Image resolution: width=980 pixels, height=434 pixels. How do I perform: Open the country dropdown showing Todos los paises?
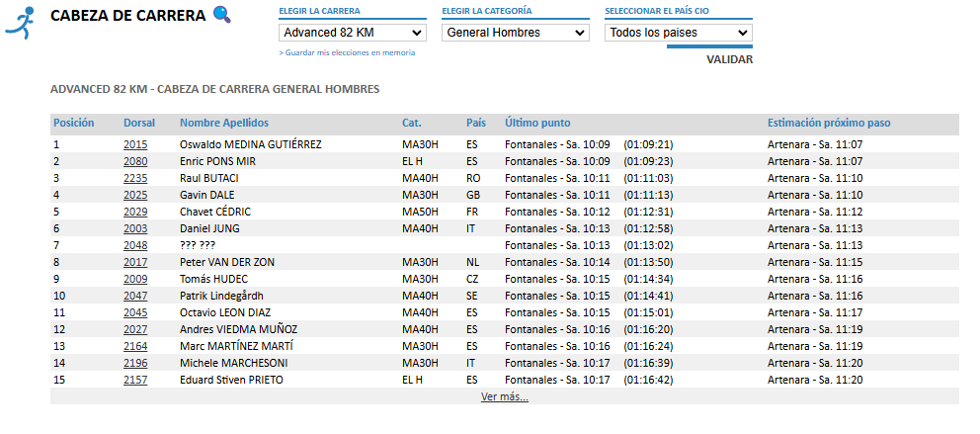(x=679, y=33)
